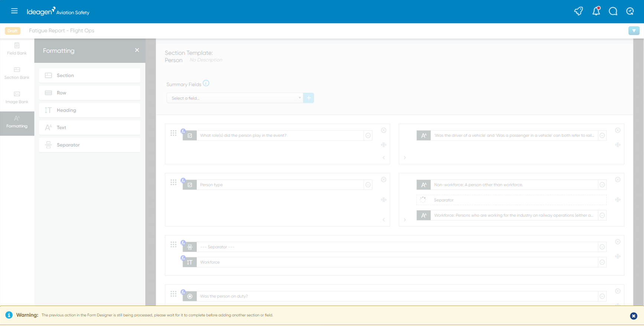644x326 pixels.
Task: Open options for 'What role(s)' field
Action: [368, 136]
